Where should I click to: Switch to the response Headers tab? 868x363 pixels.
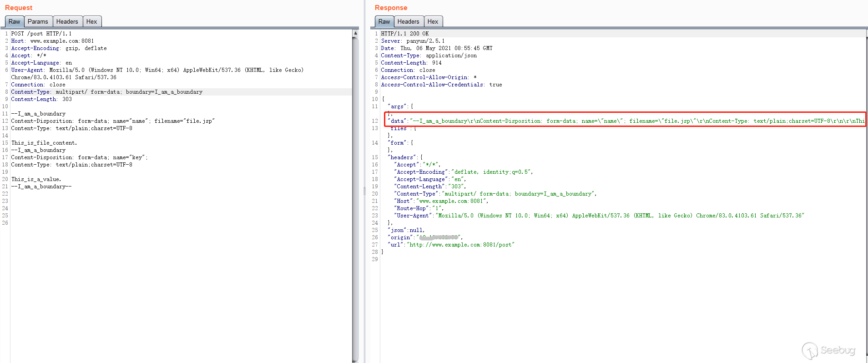coord(408,21)
